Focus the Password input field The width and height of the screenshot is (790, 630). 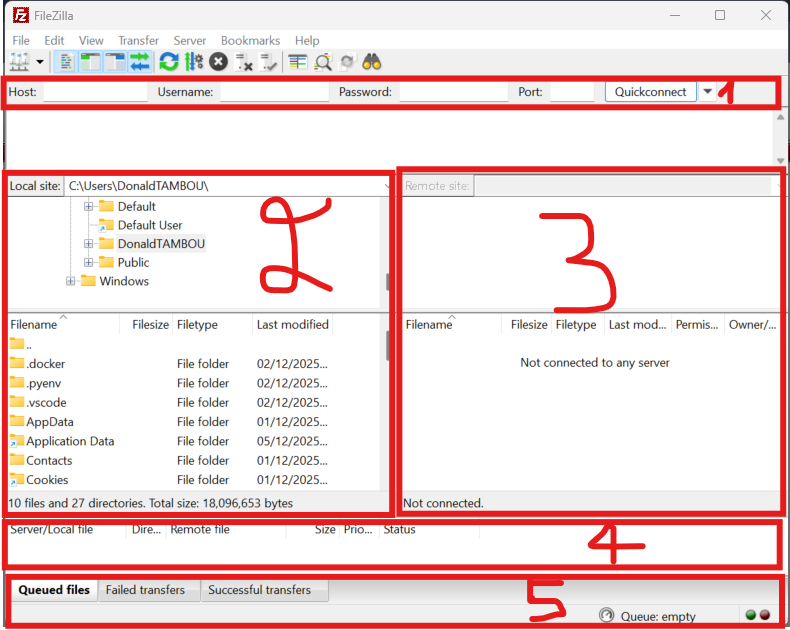click(453, 92)
